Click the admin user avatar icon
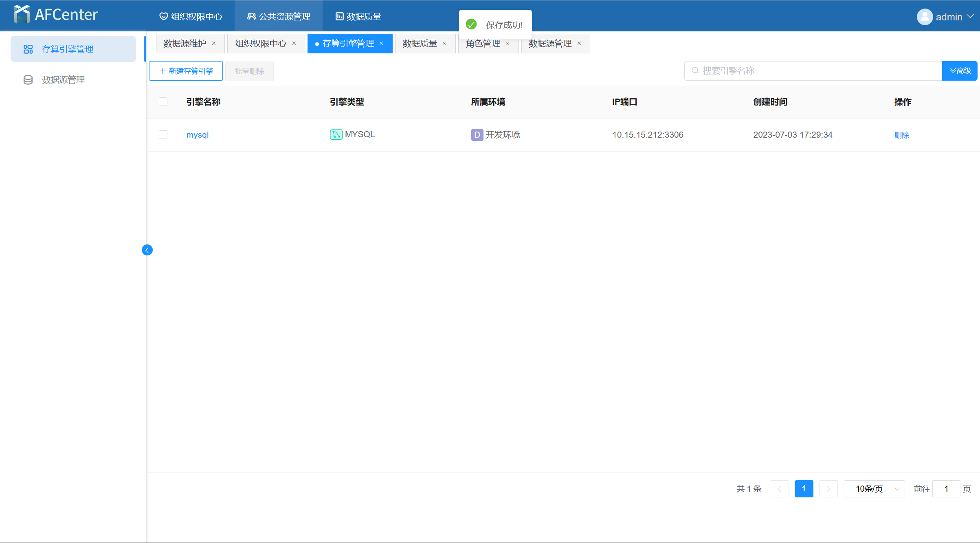Viewport: 980px width, 543px height. pos(924,17)
